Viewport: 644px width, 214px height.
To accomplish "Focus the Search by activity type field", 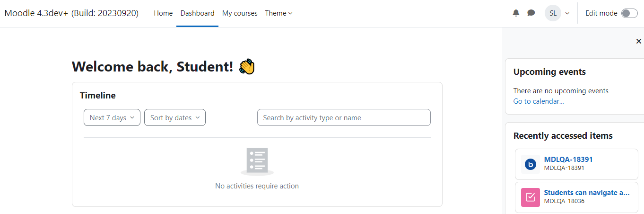I will click(344, 118).
